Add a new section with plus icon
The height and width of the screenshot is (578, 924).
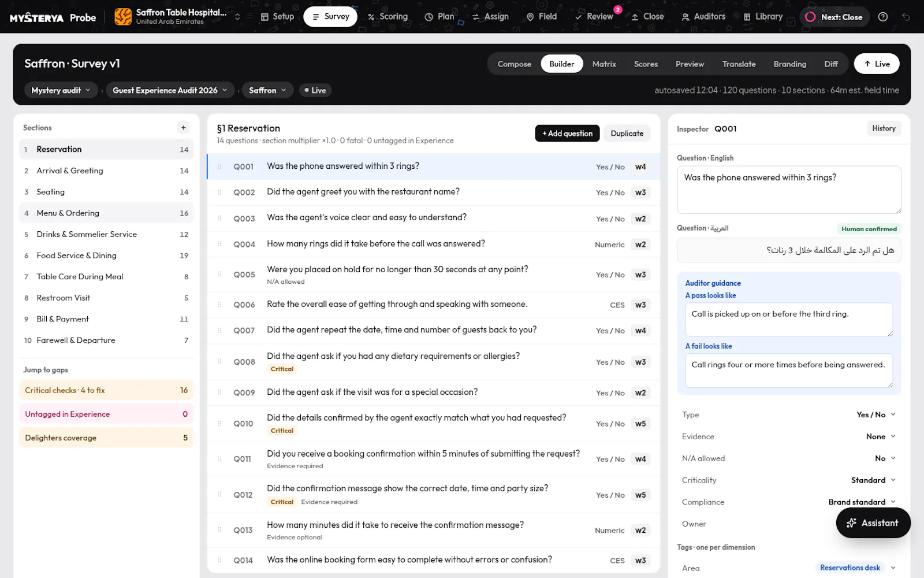184,128
